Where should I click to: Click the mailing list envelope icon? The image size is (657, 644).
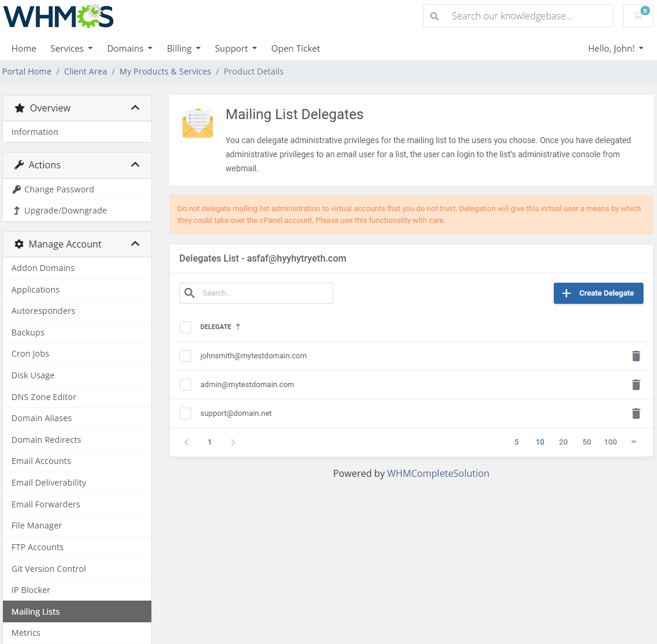tap(198, 123)
